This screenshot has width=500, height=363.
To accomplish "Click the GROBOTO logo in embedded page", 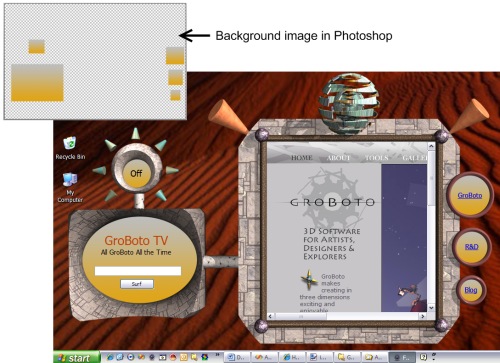I will click(x=332, y=202).
